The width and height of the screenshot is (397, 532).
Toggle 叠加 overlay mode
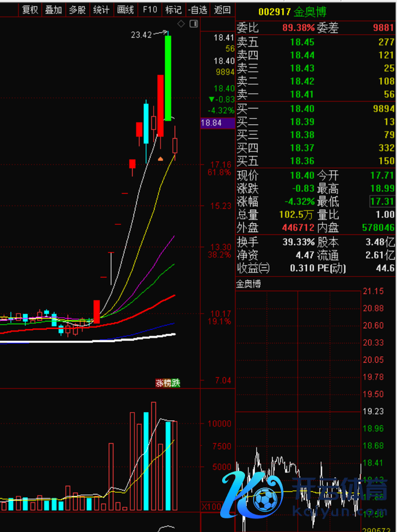(x=53, y=9)
